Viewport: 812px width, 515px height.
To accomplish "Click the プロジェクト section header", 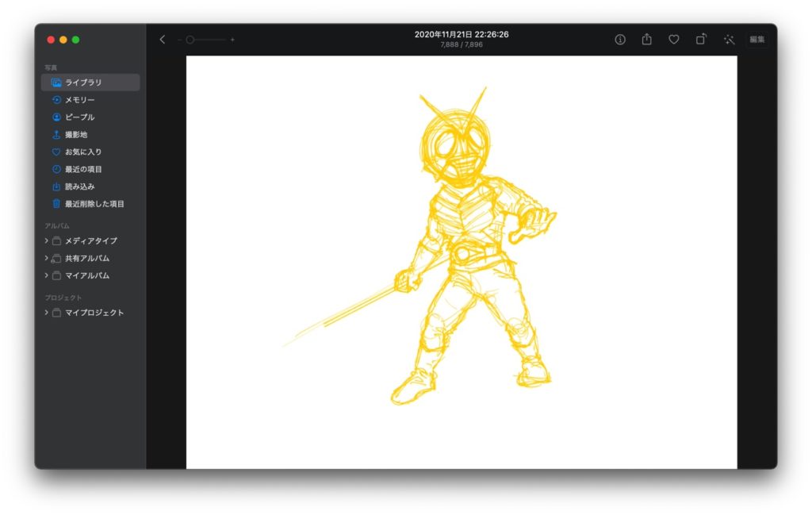I will [63, 298].
